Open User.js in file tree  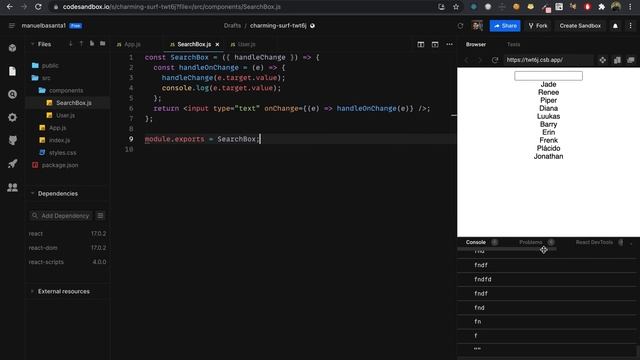point(65,116)
